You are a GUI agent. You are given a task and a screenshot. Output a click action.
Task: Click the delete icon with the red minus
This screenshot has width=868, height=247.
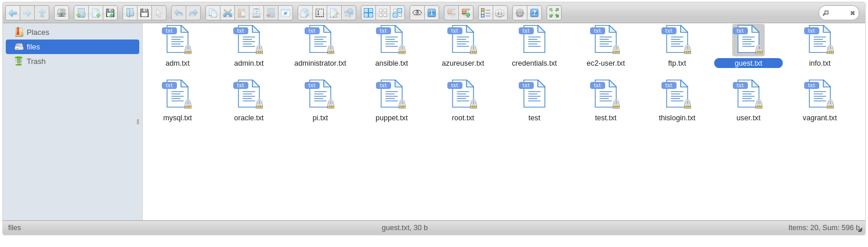pyautogui.click(x=271, y=13)
